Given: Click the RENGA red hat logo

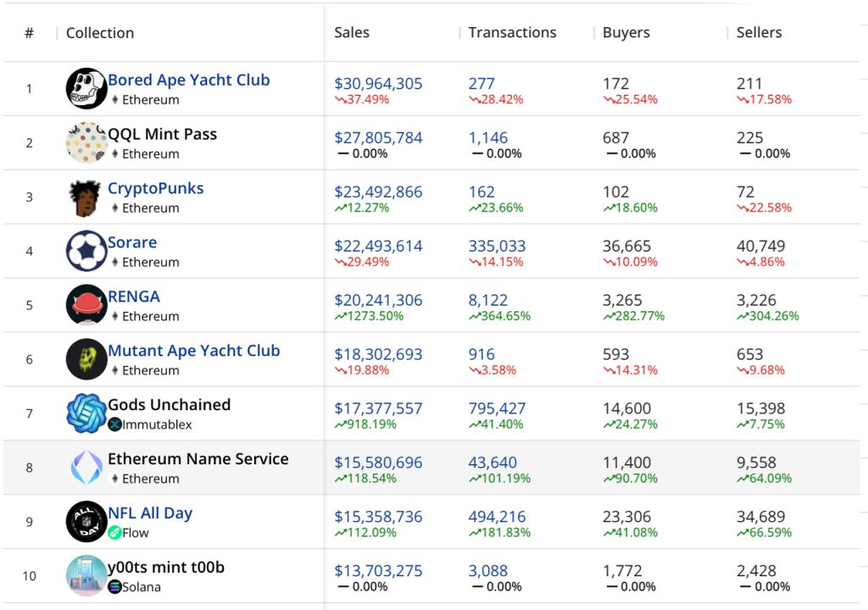Looking at the screenshot, I should pyautogui.click(x=85, y=305).
